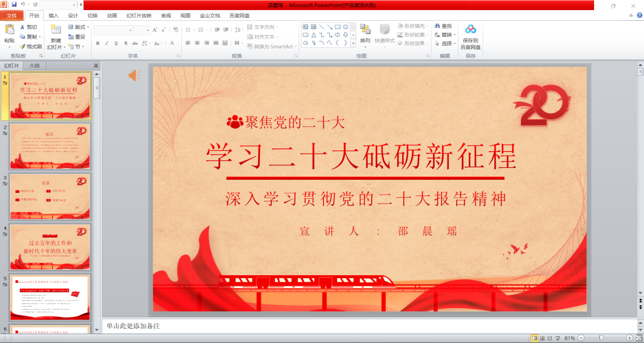Toggle align text left
The width and height of the screenshot is (644, 343).
tap(188, 43)
